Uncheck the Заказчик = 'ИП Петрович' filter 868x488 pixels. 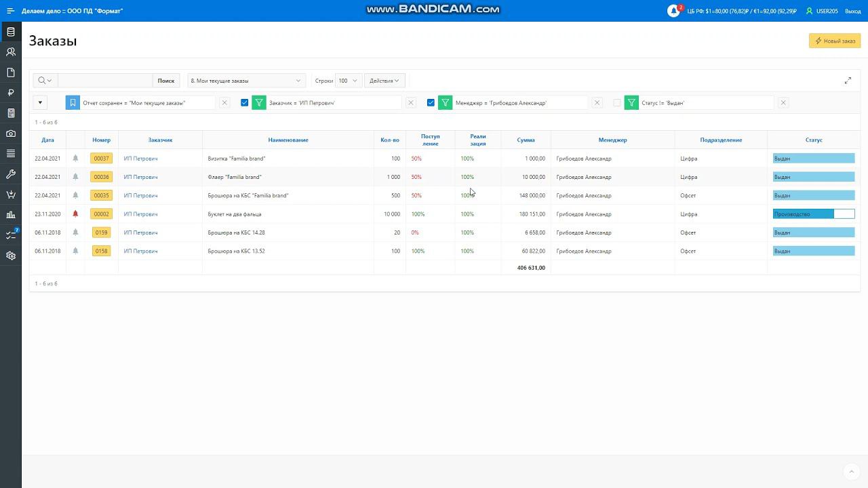click(x=245, y=103)
